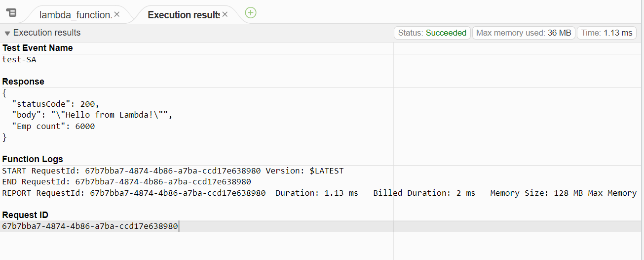Screen dimensions: 644x260
Task: Click the "Emp count": 6000 line
Action: coord(53,127)
